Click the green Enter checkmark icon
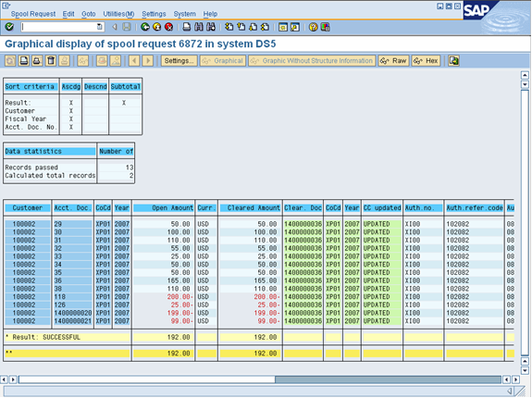The width and height of the screenshot is (532, 398). (9, 27)
